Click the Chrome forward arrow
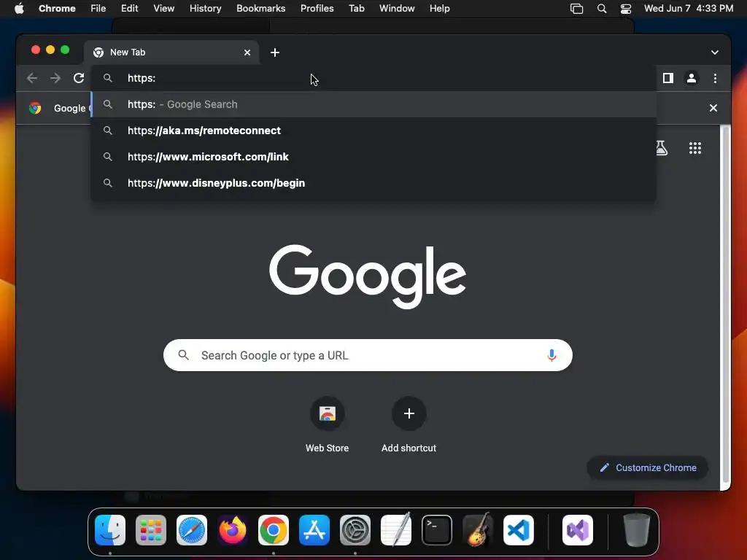 pos(55,78)
